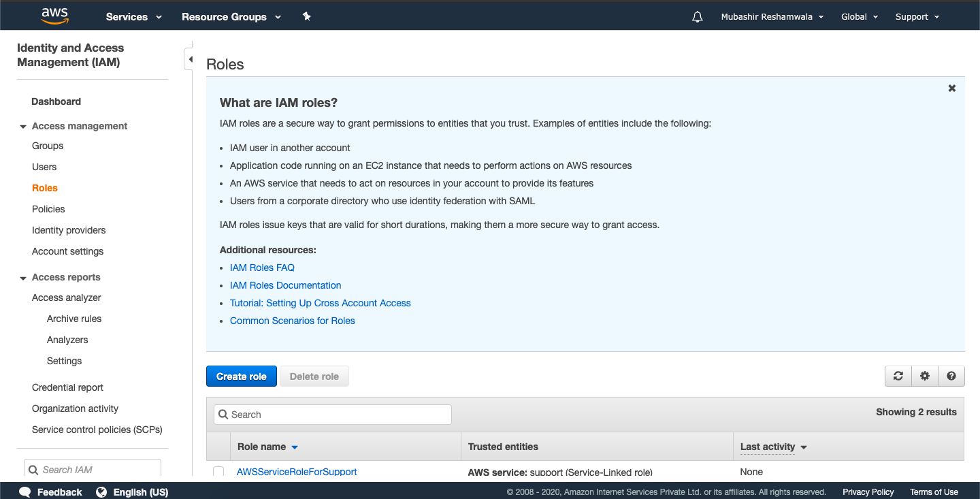Open Service control policies (SCPs)
The width and height of the screenshot is (980, 499).
tap(97, 430)
